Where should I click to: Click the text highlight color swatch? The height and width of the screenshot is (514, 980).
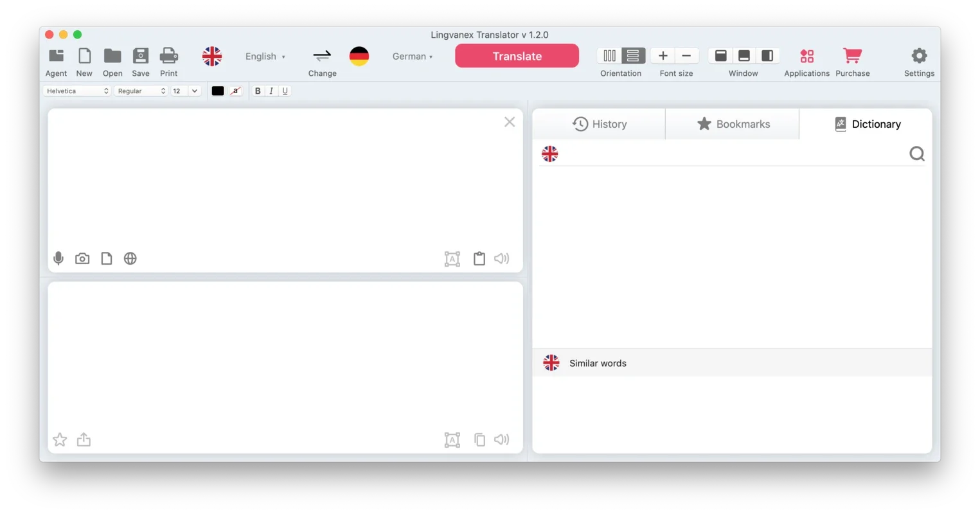tap(235, 91)
